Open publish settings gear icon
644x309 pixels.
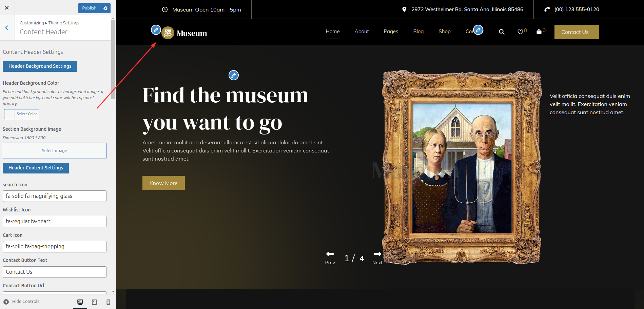click(105, 8)
